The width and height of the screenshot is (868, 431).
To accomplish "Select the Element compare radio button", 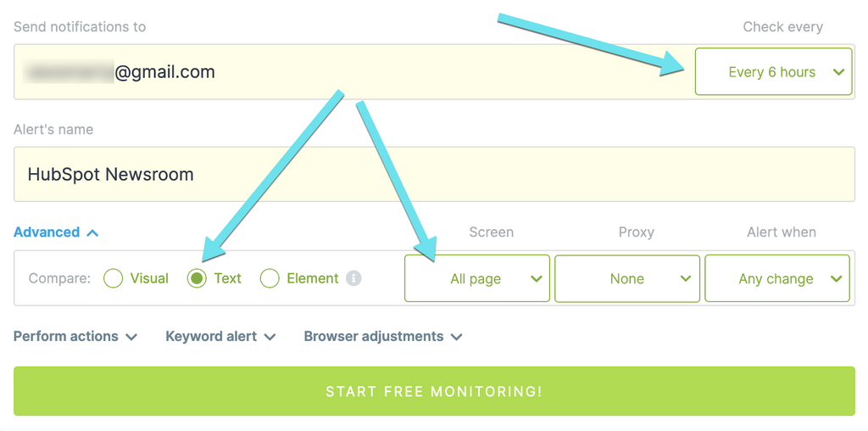I will pos(270,278).
